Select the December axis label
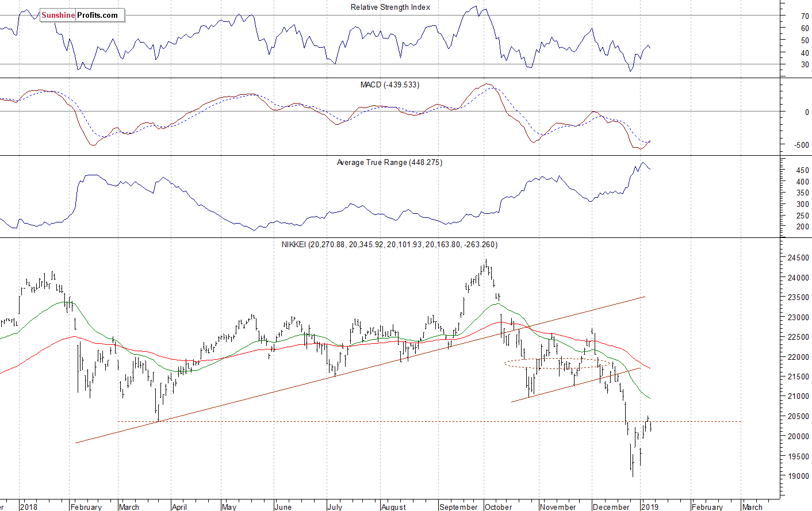This screenshot has height=511, width=812. click(611, 506)
